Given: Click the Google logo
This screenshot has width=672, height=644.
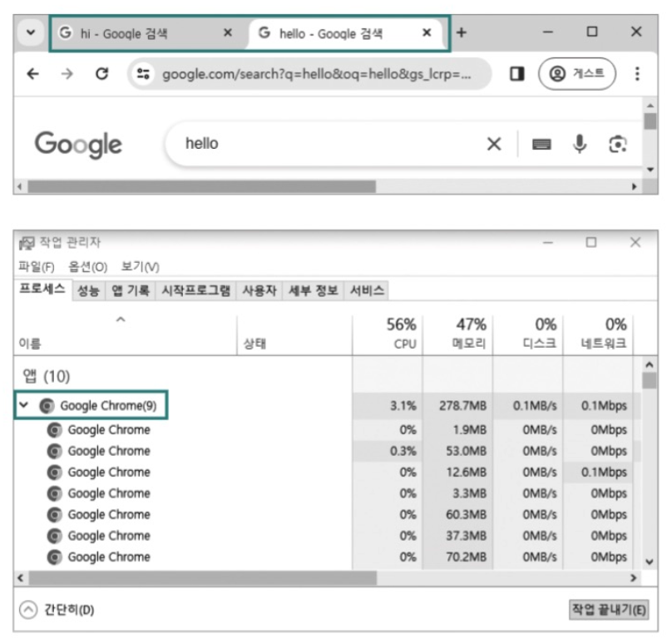Looking at the screenshot, I should coord(78,145).
